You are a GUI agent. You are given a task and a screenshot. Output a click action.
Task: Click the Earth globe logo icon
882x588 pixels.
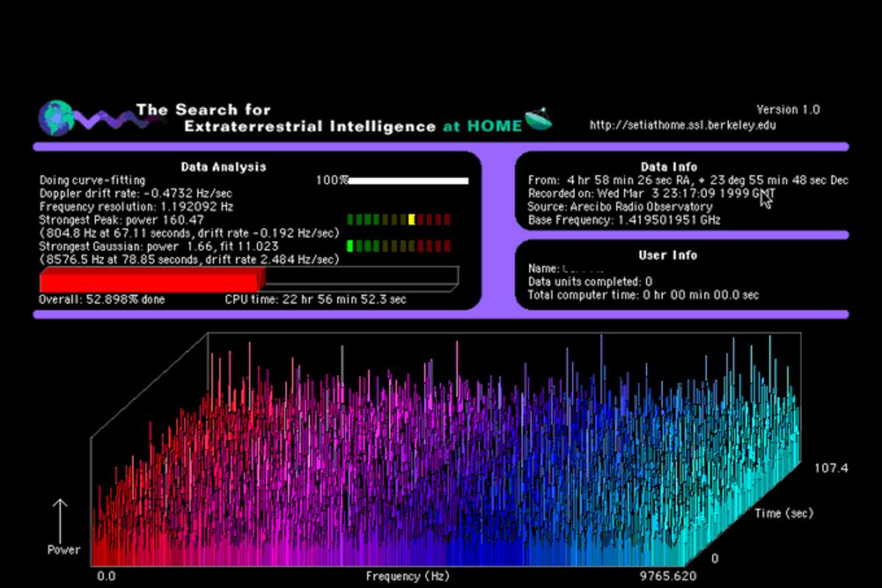point(57,118)
